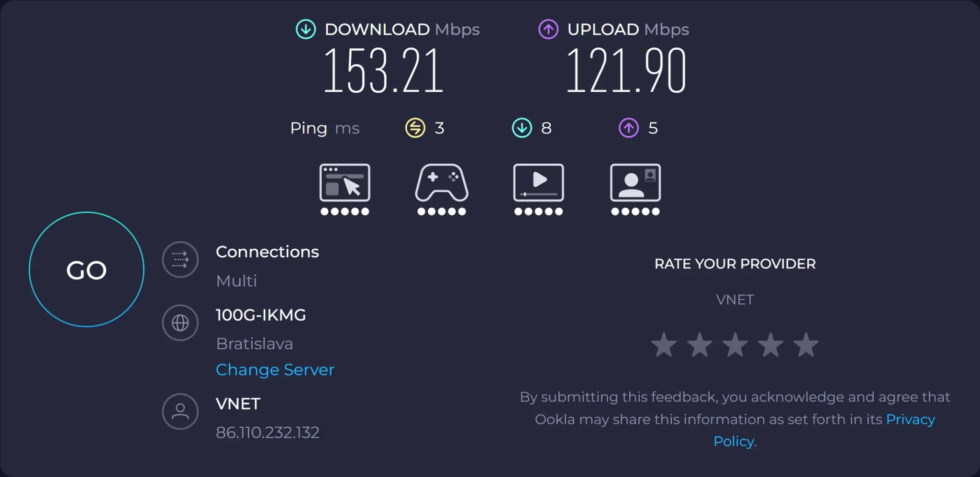Click the 153.21 download speed result
This screenshot has width=980, height=477.
tap(384, 71)
